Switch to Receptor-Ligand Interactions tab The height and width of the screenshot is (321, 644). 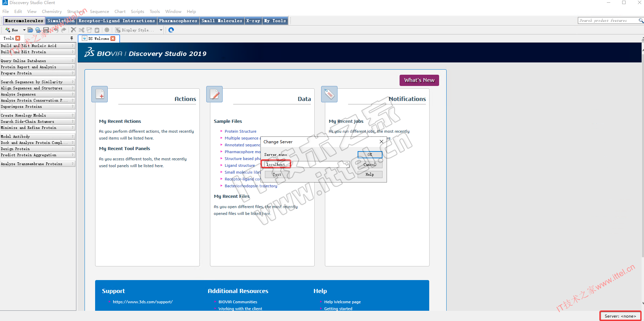point(117,21)
